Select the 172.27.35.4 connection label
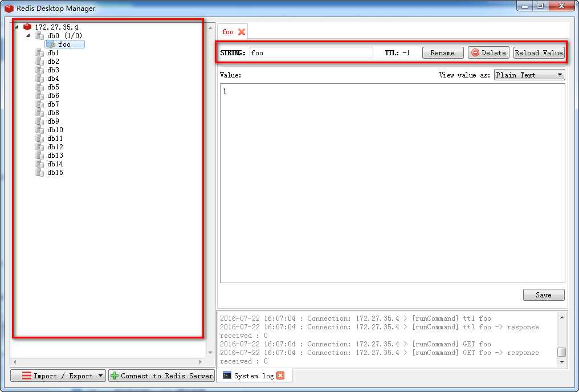Screen dimensions: 579x392 click(56, 27)
